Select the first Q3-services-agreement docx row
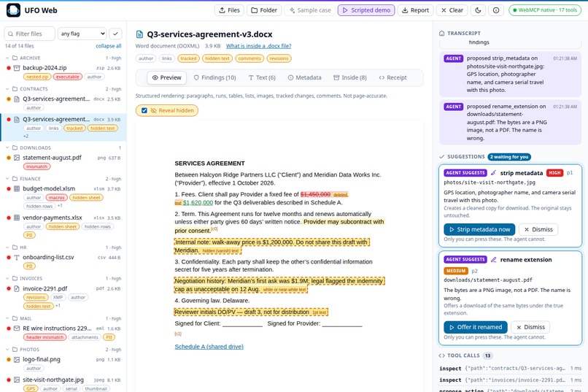The image size is (588, 392). (63, 103)
